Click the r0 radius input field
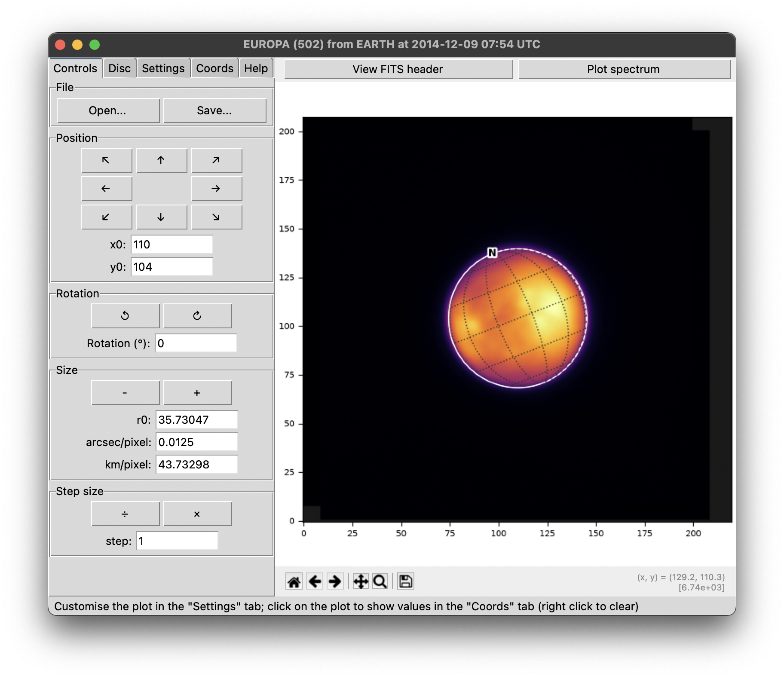Image resolution: width=784 pixels, height=679 pixels. (197, 420)
